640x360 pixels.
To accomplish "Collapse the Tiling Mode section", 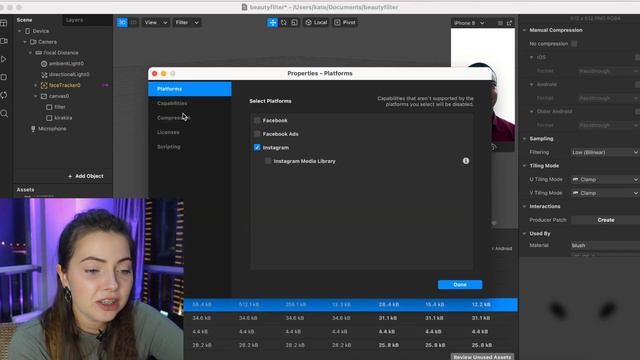I will coord(524,166).
